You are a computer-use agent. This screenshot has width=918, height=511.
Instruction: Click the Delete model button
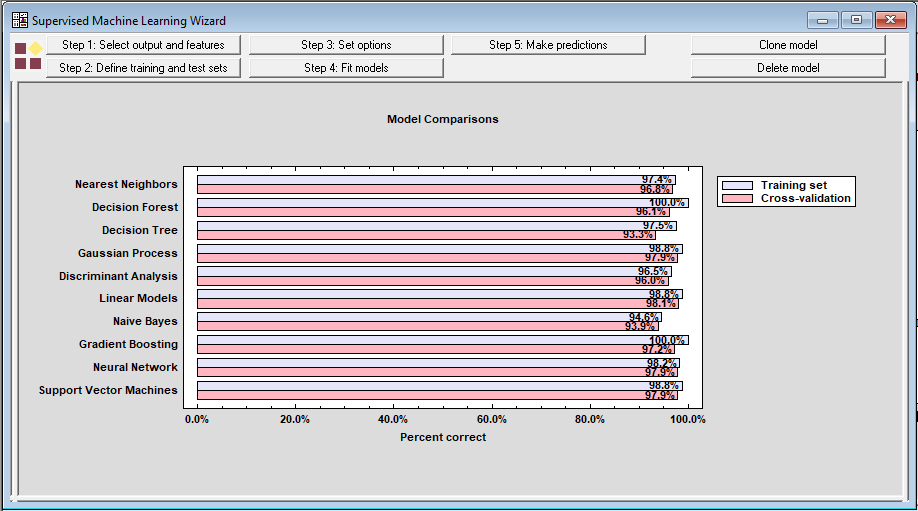(x=788, y=68)
